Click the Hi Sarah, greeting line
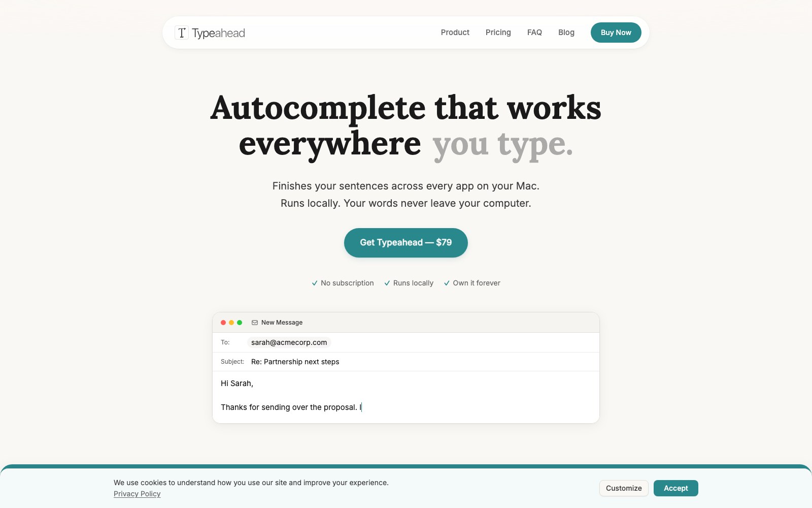The height and width of the screenshot is (508, 812). [x=237, y=384]
